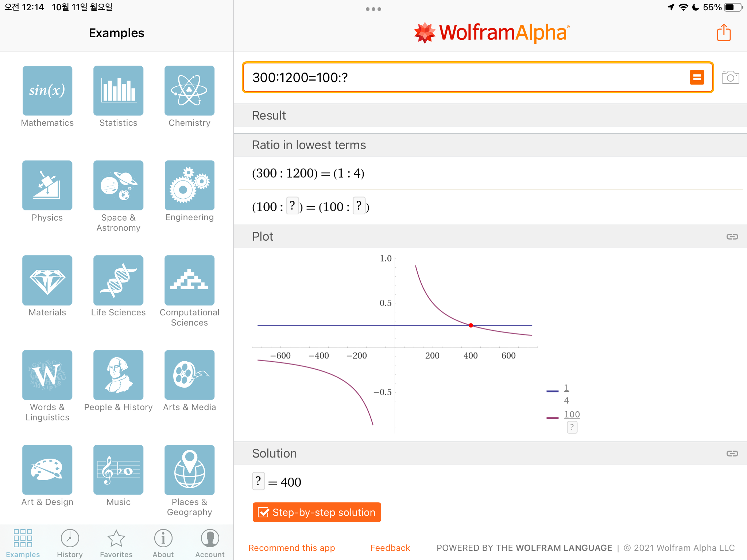
Task: Tap the three-dot multitasking handle
Action: click(x=373, y=9)
